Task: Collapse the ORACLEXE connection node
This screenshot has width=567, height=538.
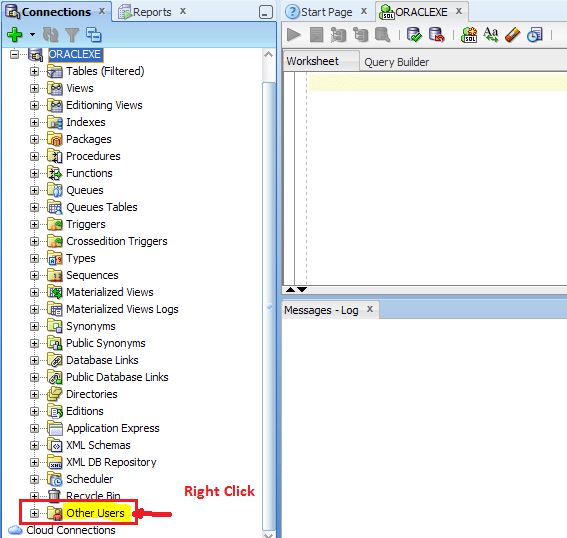Action: [14, 55]
